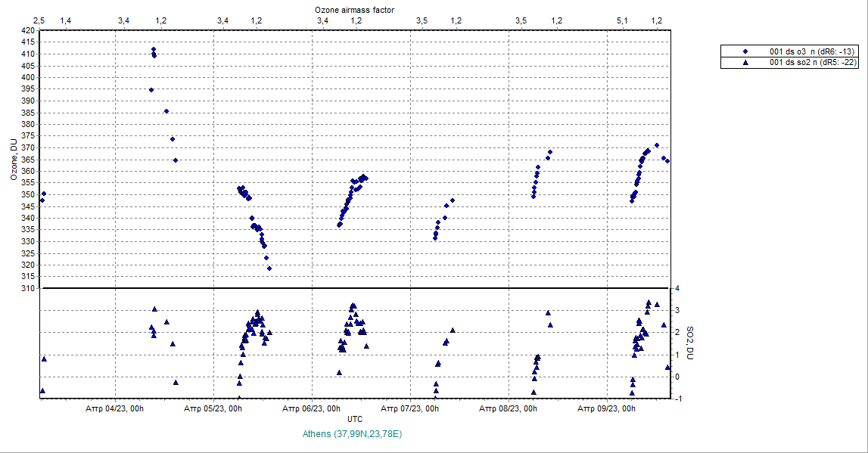Image resolution: width=868 pixels, height=453 pixels.
Task: Click the 310 tick on the ozone axis
Action: coord(28,289)
